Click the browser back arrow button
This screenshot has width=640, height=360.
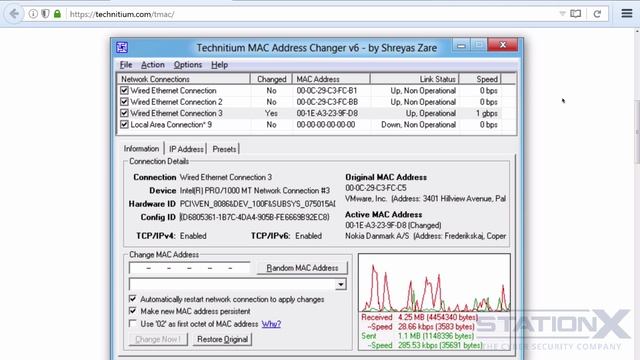click(14, 14)
